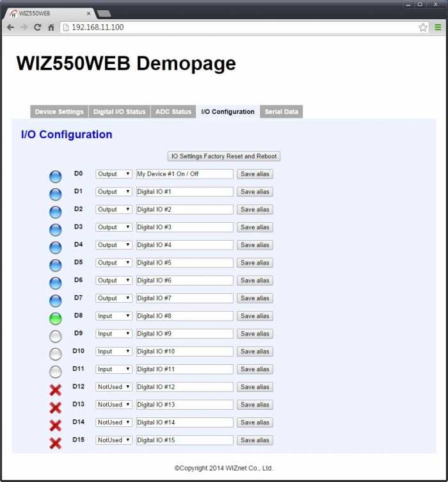
Task: Save alias for D12
Action: [255, 387]
